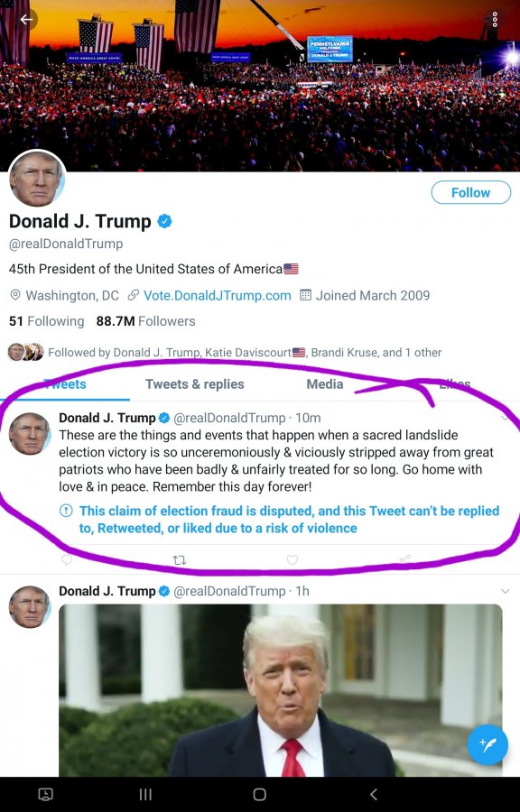Image resolution: width=520 pixels, height=812 pixels.
Task: Open the Vote.DonaldJTrump.com link
Action: [217, 295]
